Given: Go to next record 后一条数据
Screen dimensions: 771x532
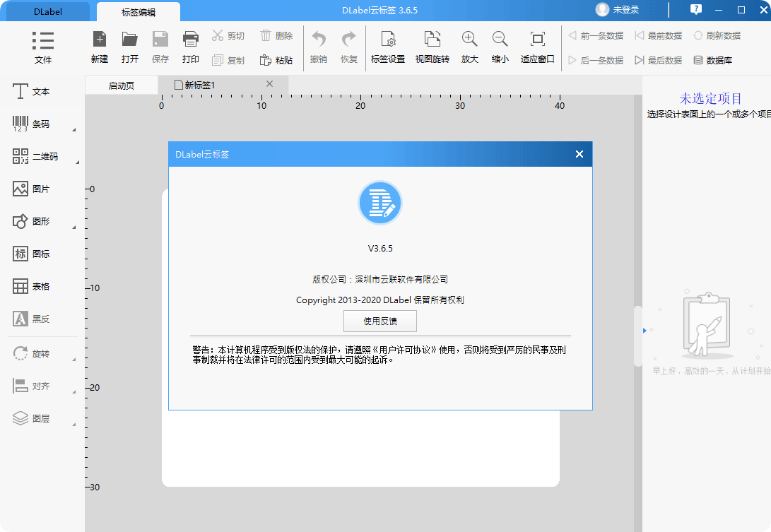Looking at the screenshot, I should point(596,60).
